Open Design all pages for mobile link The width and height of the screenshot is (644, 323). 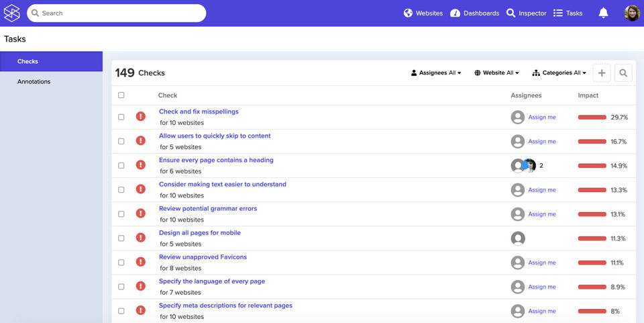click(x=200, y=232)
